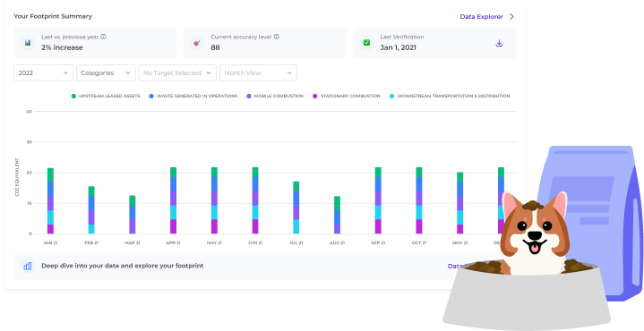Click the MAR 21 stacked bar

pos(133,215)
